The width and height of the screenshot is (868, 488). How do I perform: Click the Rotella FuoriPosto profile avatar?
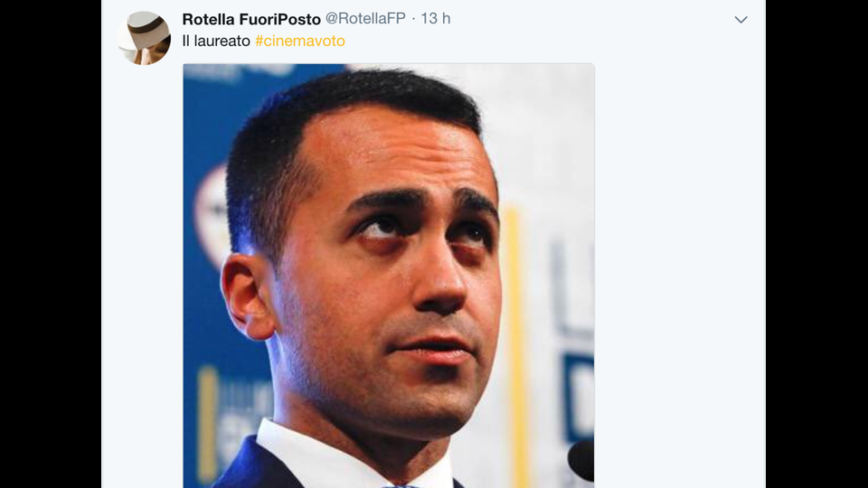145,38
